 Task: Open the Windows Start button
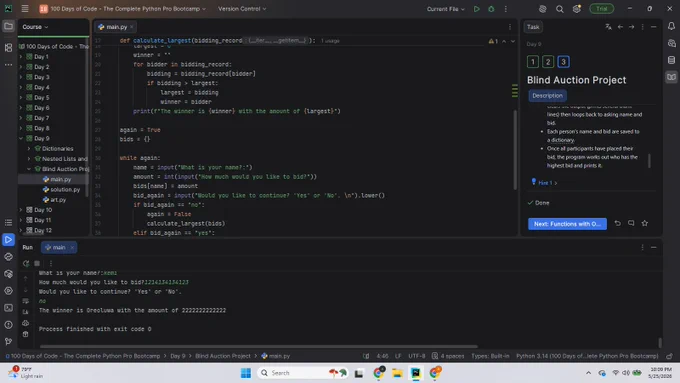point(245,373)
